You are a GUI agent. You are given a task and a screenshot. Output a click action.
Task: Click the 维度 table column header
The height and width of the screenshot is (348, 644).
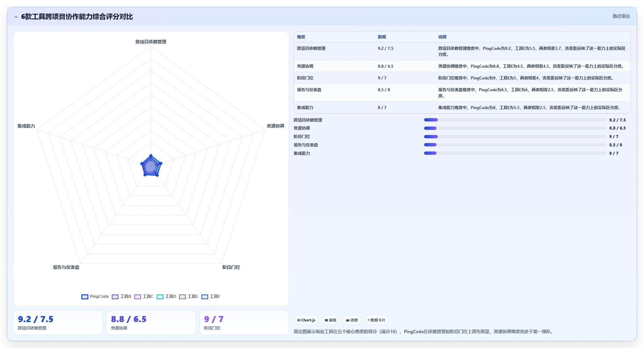point(301,37)
